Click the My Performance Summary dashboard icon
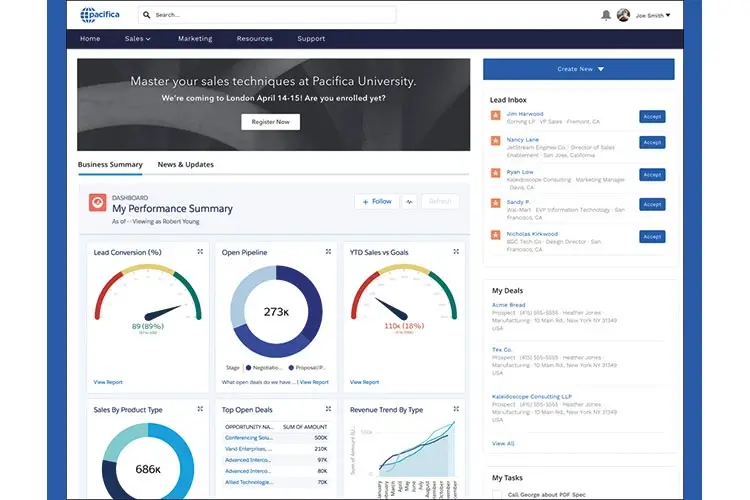This screenshot has height=500, width=750. click(98, 202)
